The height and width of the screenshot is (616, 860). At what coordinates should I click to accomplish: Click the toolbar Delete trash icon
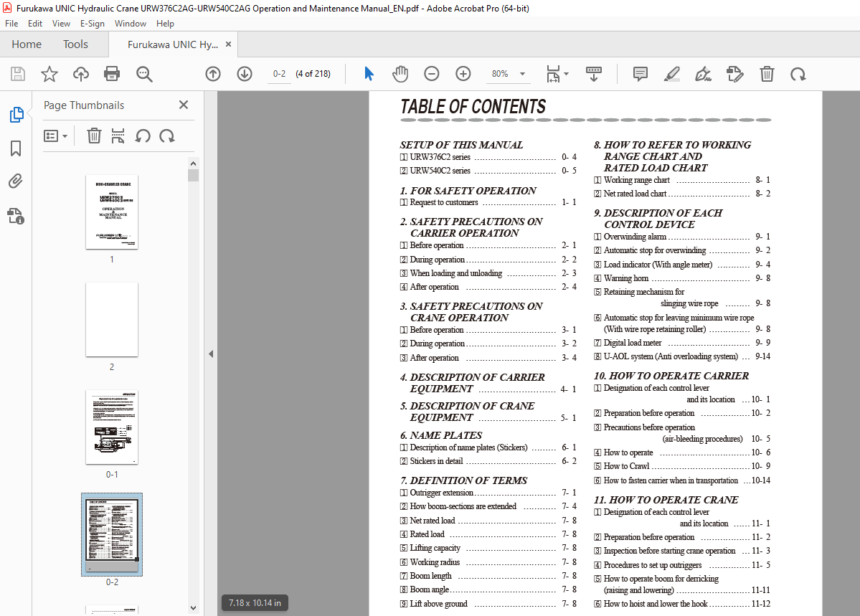(767, 73)
